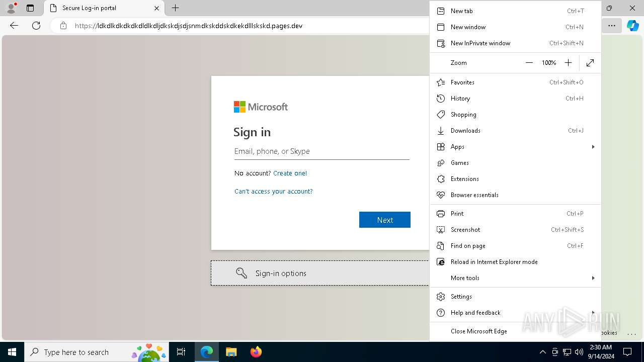Expand Help and feedback submenu
Screen dimensions: 644x362
click(515, 313)
